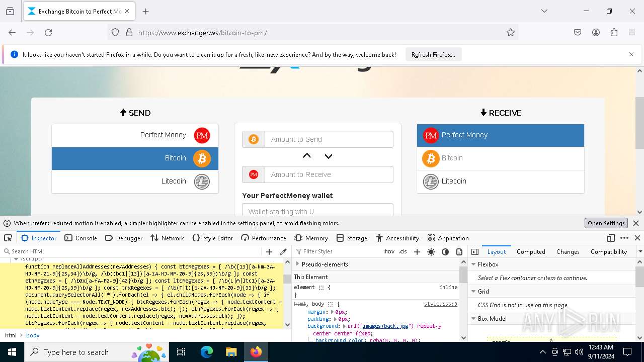Switch to the Debugger tab
This screenshot has width=644, height=362.
[124, 238]
